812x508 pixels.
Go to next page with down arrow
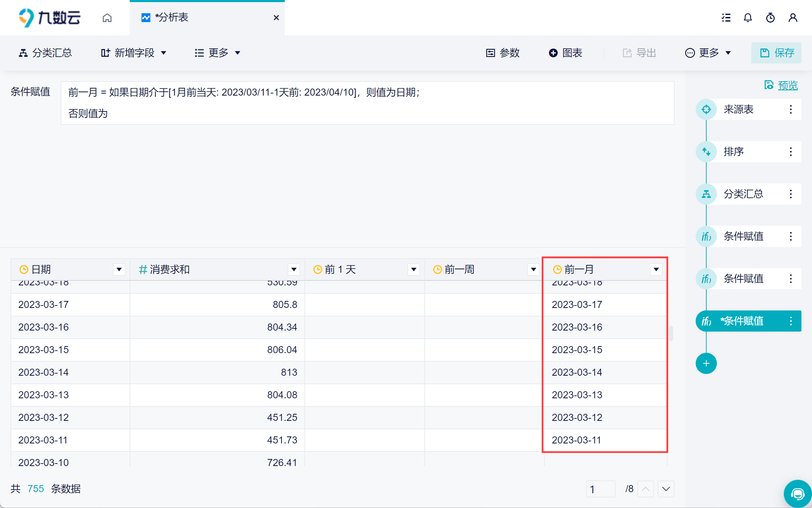point(666,489)
